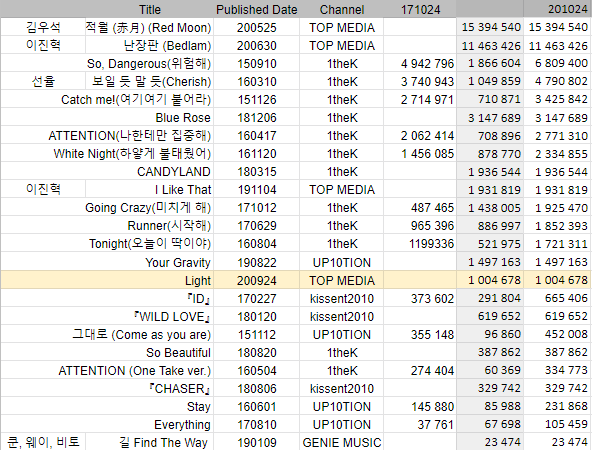Select the Your Gravity cell

(107, 262)
